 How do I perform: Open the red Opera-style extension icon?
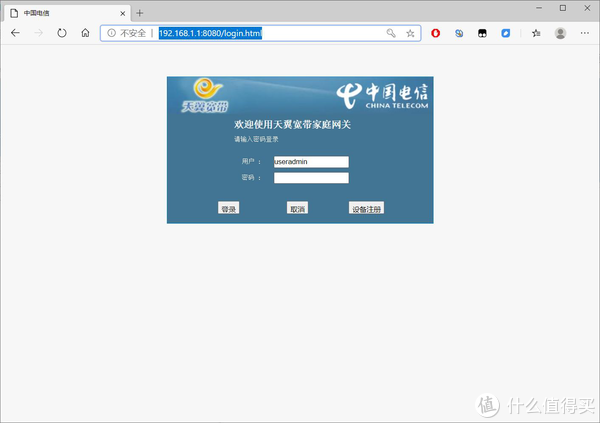tap(436, 33)
